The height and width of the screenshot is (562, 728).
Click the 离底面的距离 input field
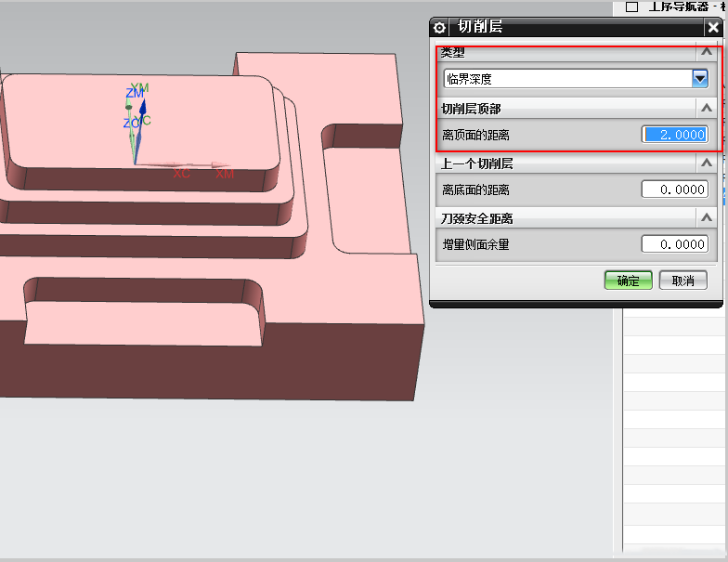click(x=674, y=190)
